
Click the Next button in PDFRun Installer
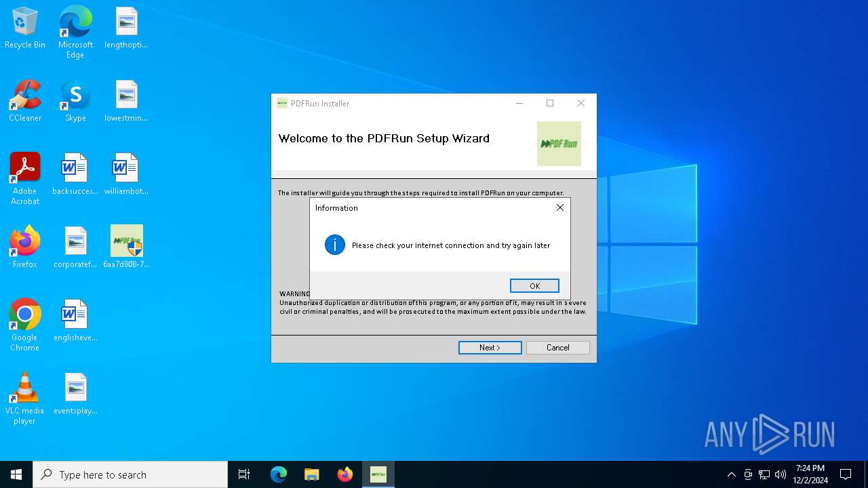point(490,348)
